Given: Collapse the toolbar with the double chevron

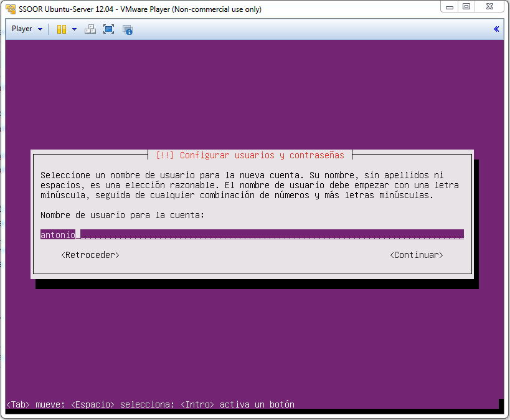Looking at the screenshot, I should (x=496, y=29).
